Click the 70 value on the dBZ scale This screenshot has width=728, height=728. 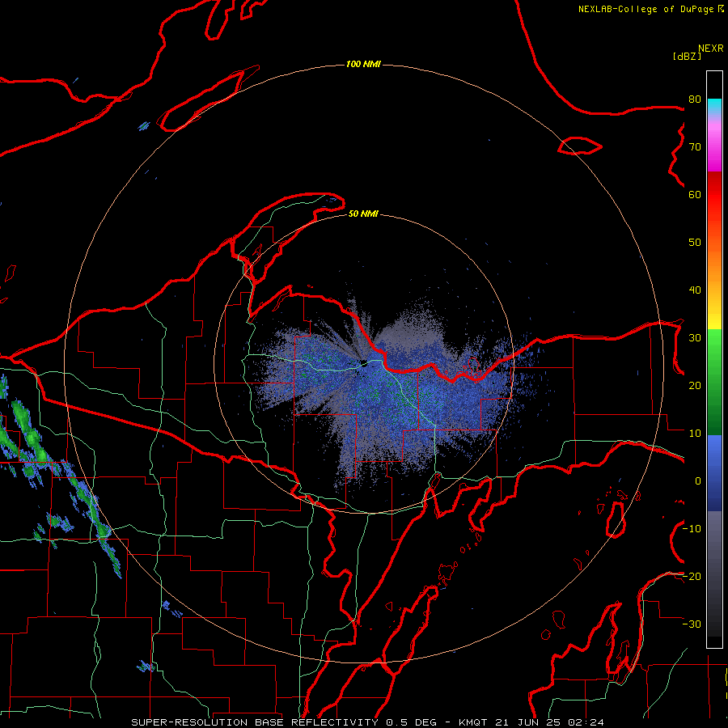click(695, 146)
